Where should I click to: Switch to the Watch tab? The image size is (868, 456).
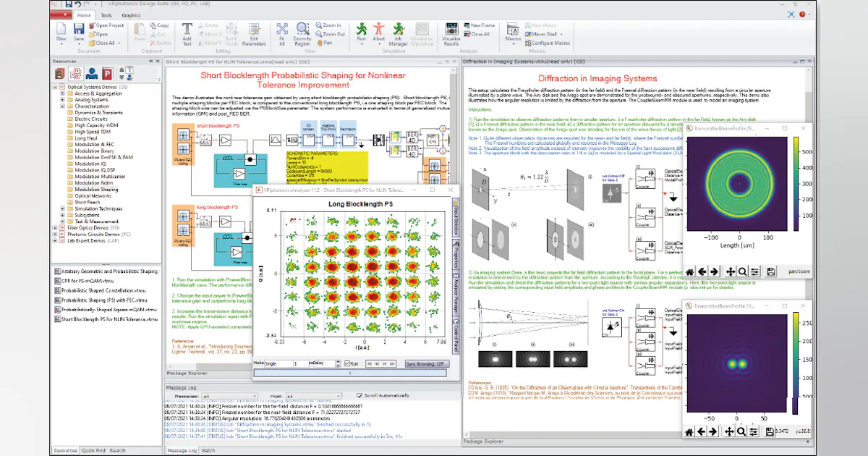point(208,450)
